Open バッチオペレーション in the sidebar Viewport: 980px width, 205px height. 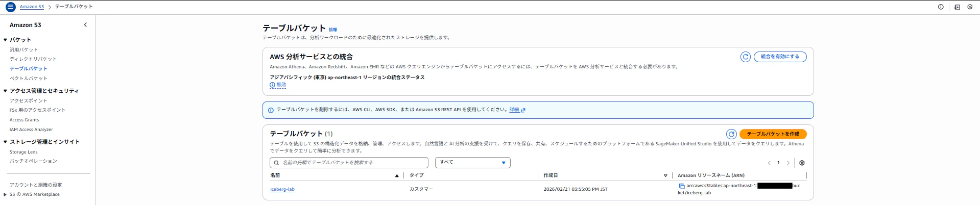33,161
